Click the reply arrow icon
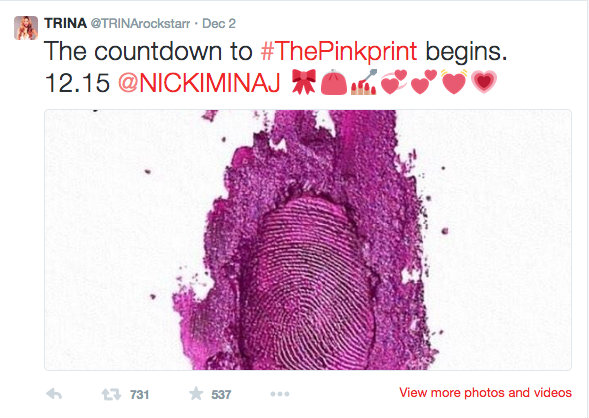Image resolution: width=589 pixels, height=418 pixels. 54,394
